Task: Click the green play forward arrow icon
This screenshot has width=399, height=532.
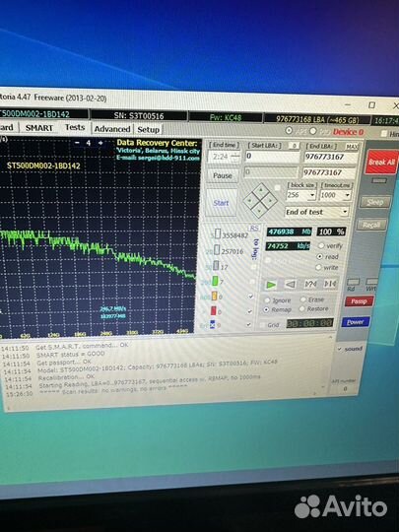Action: (271, 285)
